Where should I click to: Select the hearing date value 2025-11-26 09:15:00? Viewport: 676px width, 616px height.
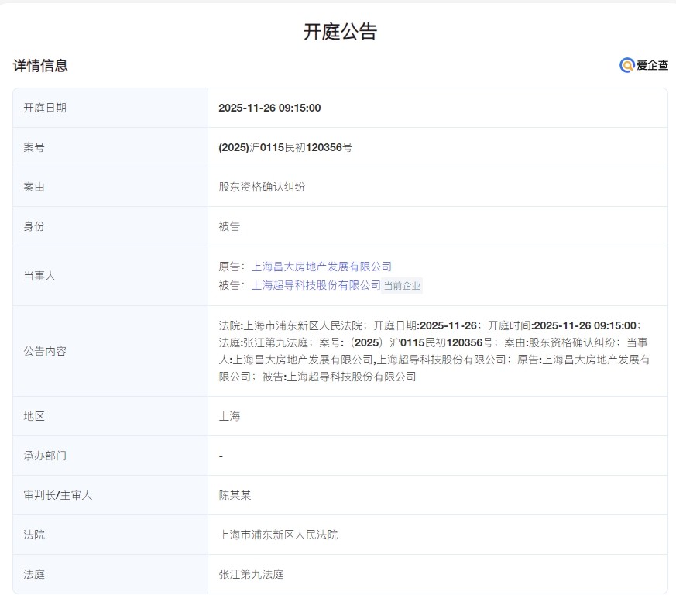(269, 108)
